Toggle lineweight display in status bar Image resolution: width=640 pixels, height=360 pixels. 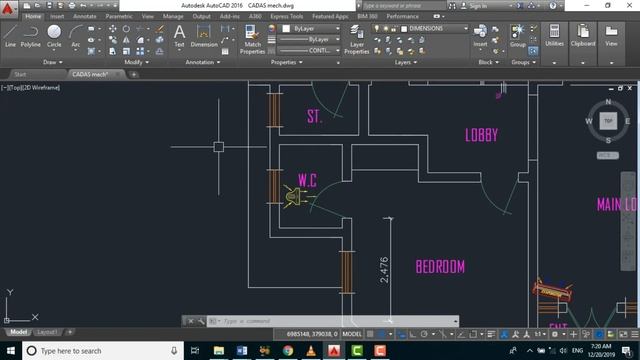coord(491,334)
